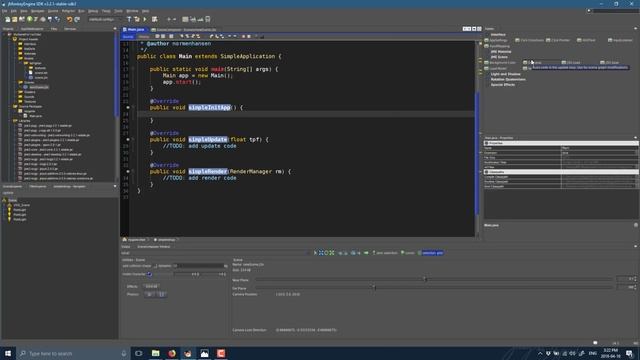Select Main.java in the project tree
This screenshot has width=640, height=360.
pos(35,116)
